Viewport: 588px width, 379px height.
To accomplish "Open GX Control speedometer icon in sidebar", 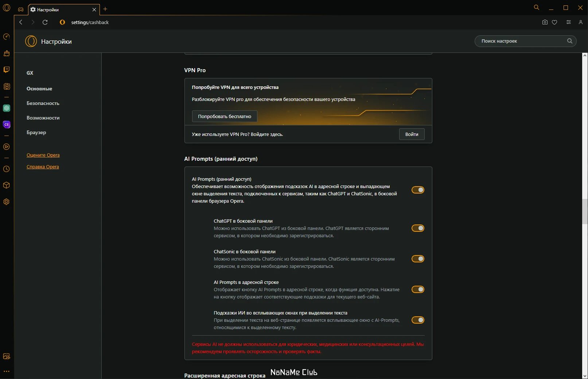I will [x=7, y=36].
